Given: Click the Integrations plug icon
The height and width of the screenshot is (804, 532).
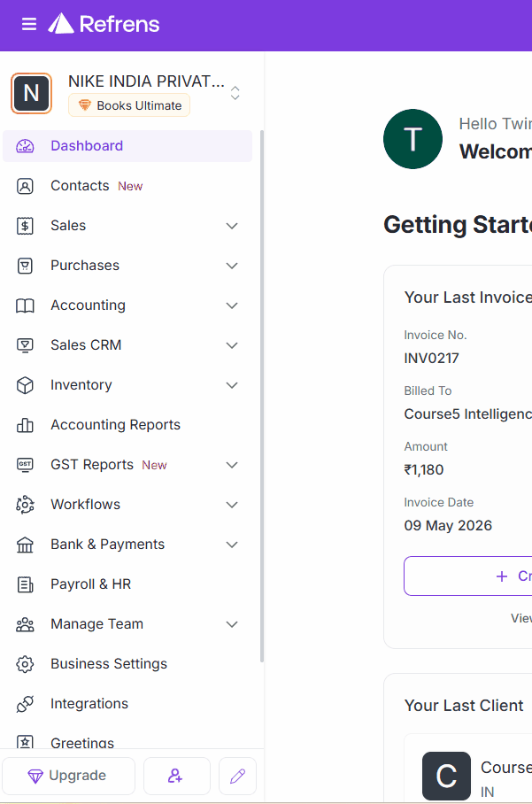Looking at the screenshot, I should click(x=25, y=704).
